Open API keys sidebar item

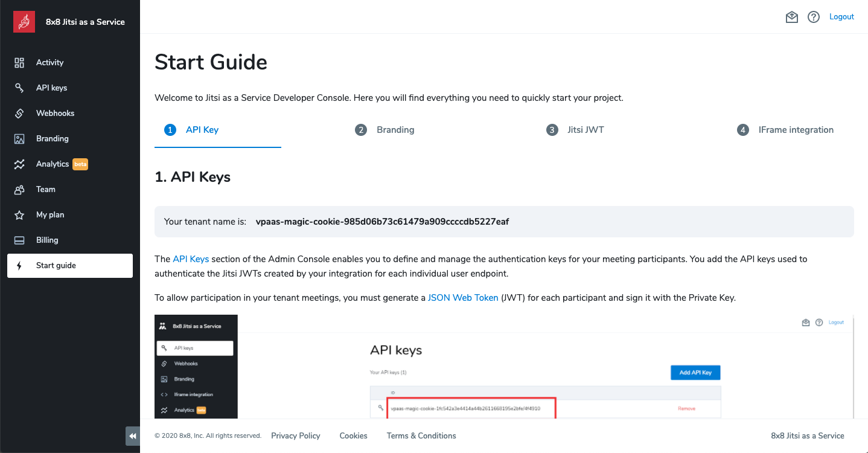click(70, 88)
